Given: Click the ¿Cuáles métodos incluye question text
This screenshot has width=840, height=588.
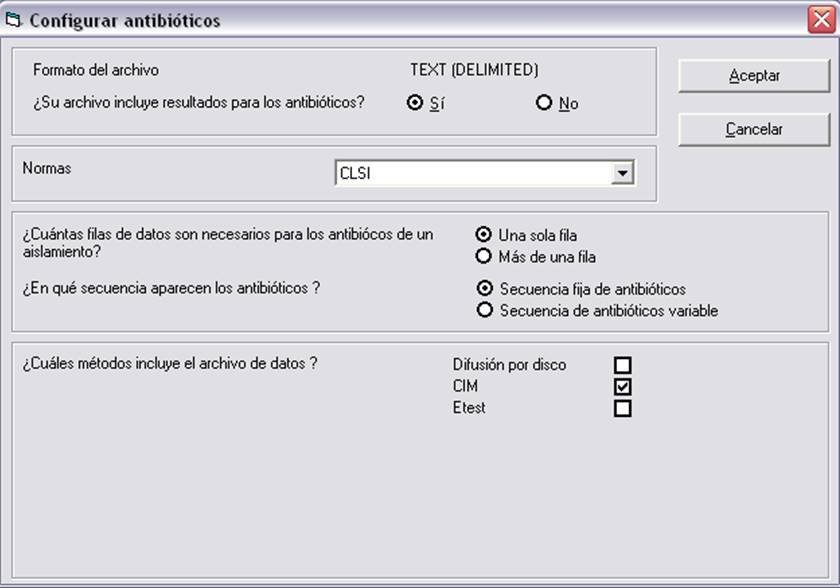Looking at the screenshot, I should point(170,363).
